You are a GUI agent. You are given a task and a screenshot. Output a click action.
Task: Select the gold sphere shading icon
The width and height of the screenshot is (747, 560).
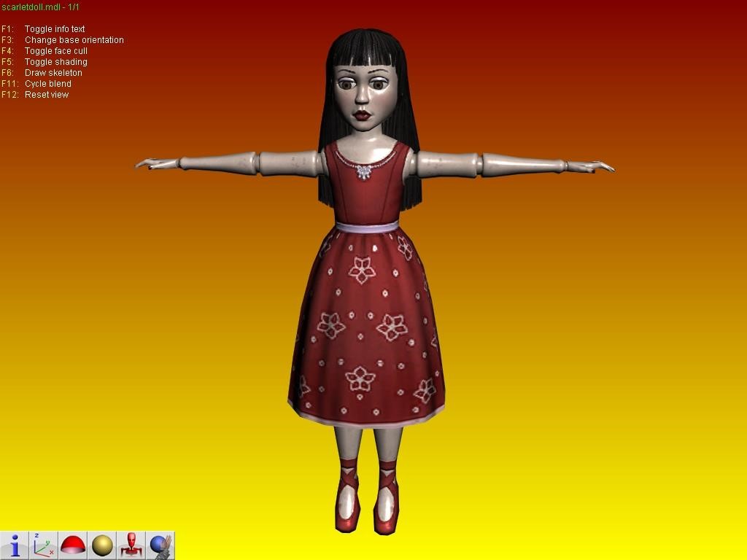tap(102, 545)
